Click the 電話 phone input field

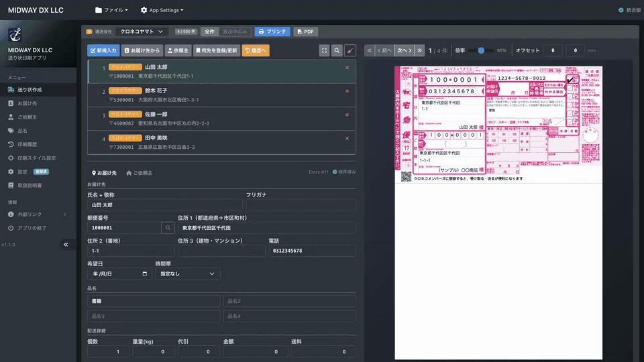312,251
